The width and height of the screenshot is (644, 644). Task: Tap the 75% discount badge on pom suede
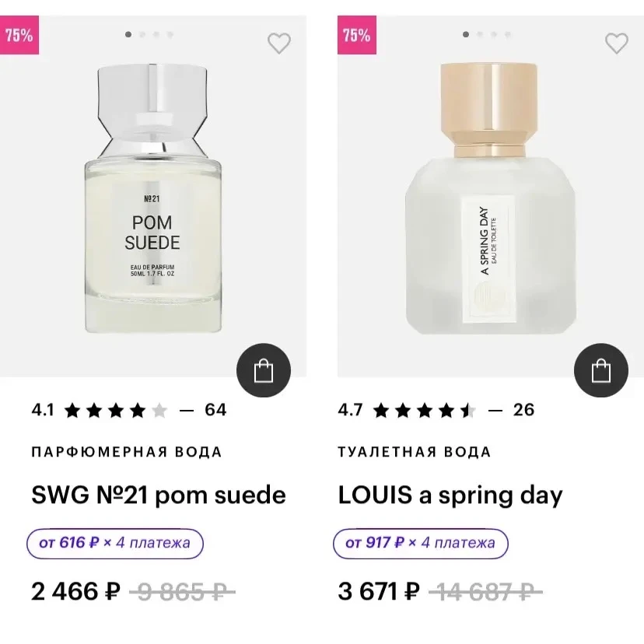(x=19, y=35)
